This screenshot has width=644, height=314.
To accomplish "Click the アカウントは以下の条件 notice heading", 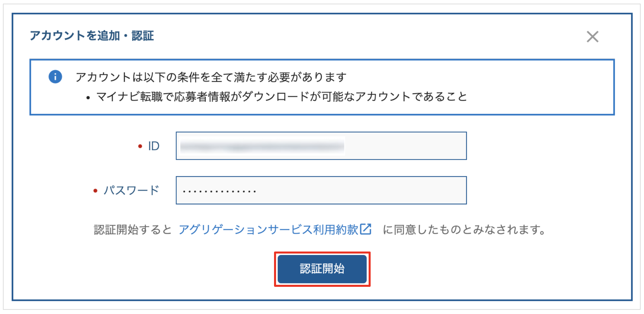I will click(211, 77).
